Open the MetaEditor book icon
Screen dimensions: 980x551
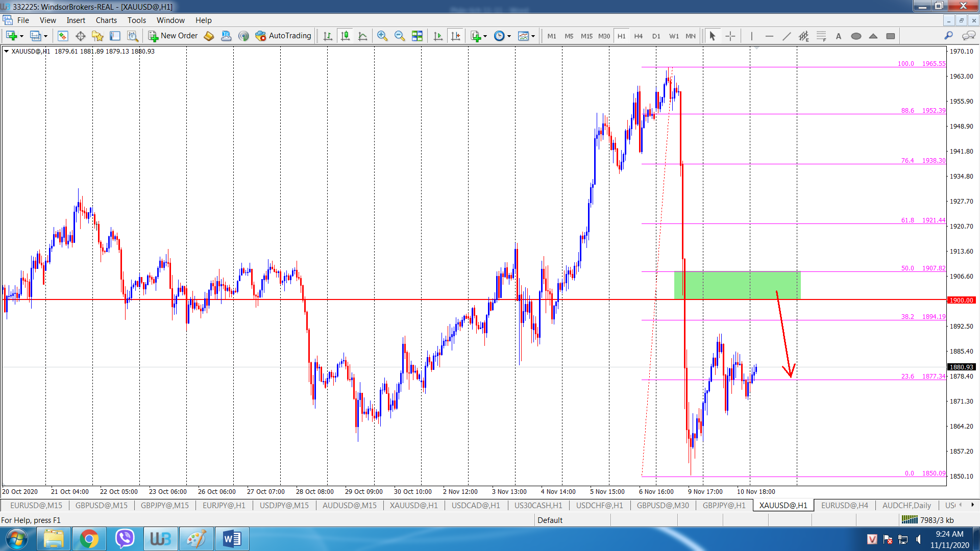click(209, 36)
